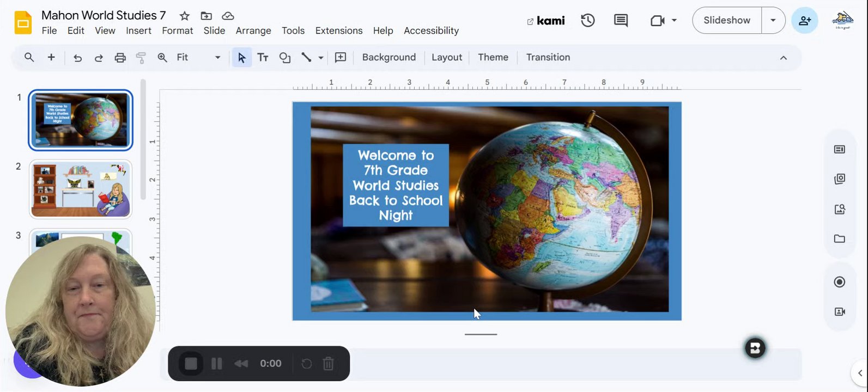Star the Mahon World Studies 7 presentation

coord(185,16)
